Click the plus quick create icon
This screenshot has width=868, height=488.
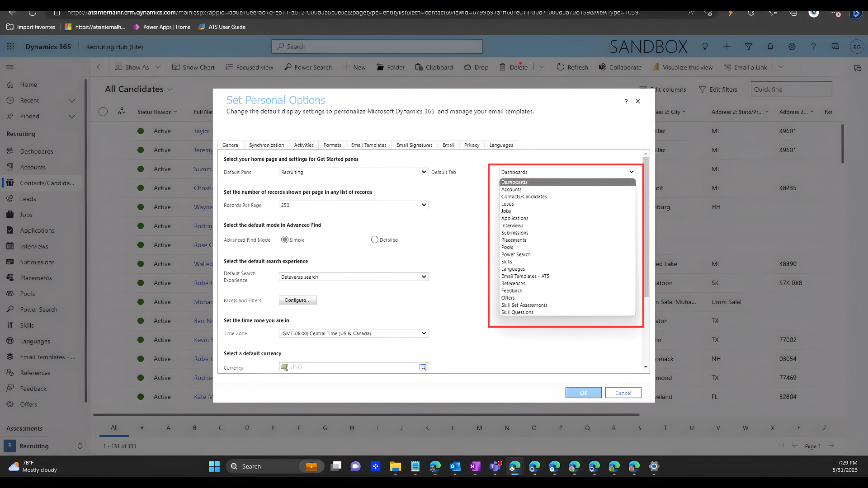click(726, 47)
